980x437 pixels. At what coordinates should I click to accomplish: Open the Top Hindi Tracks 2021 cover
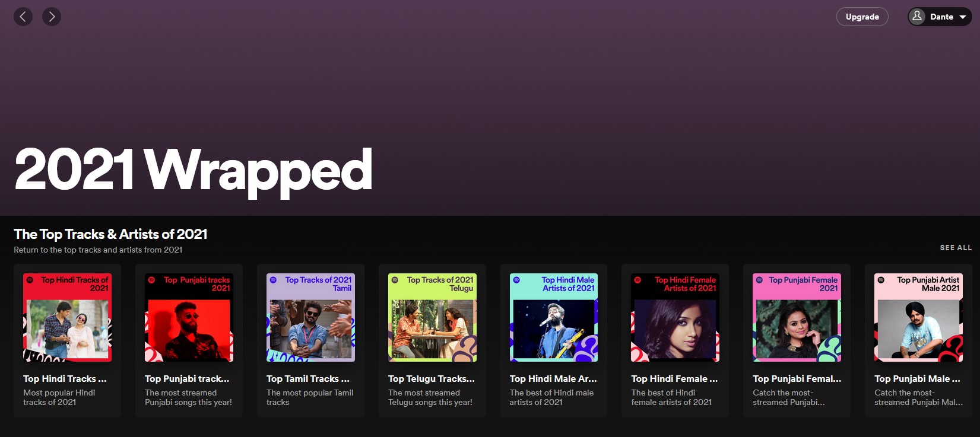tap(67, 317)
